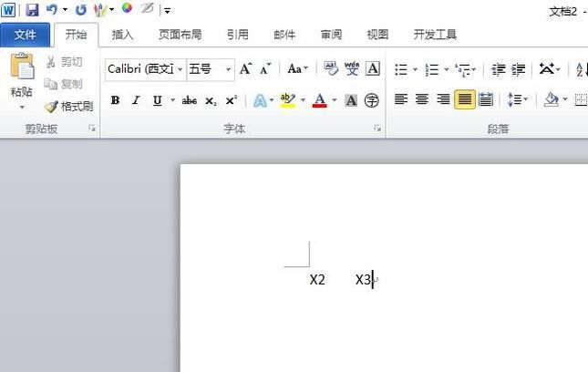Toggle strikethrough abc formatting

point(190,100)
